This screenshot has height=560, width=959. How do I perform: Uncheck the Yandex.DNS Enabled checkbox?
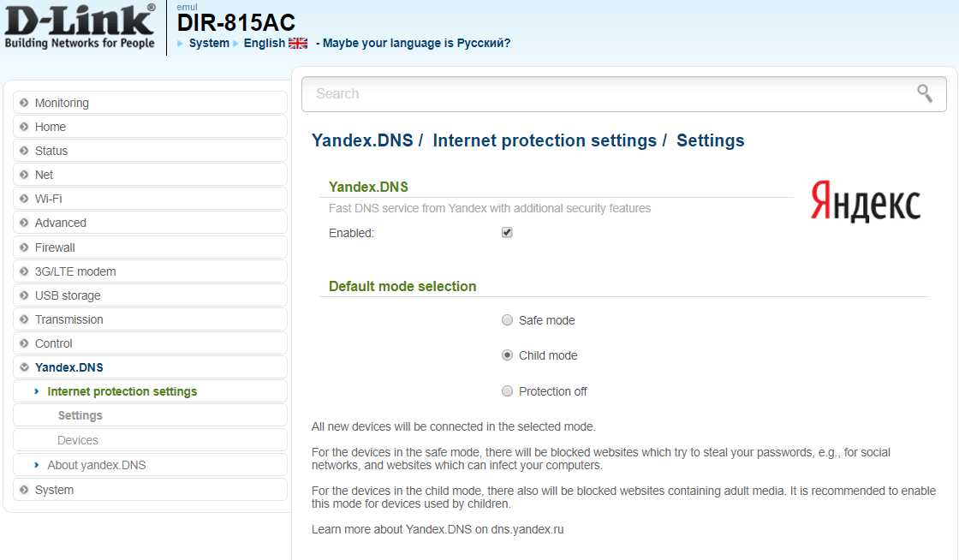pos(507,232)
